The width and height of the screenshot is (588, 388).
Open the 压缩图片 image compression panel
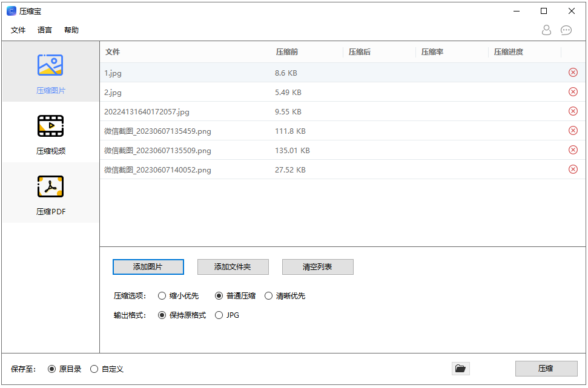tap(50, 73)
